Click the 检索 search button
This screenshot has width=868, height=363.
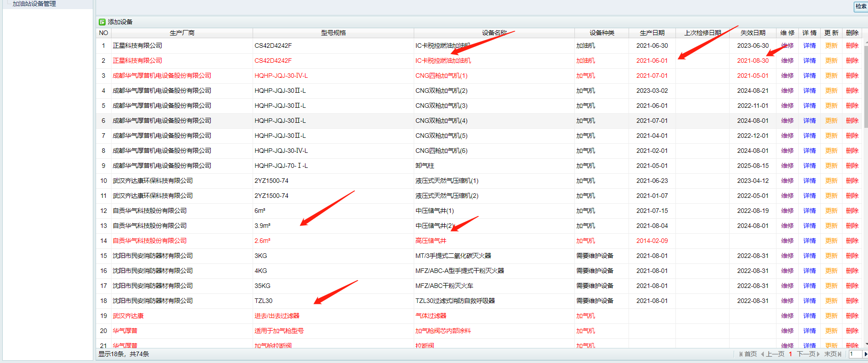click(x=860, y=6)
